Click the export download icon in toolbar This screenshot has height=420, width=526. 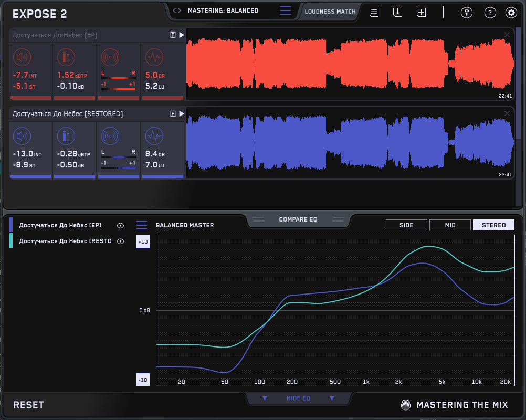[397, 12]
